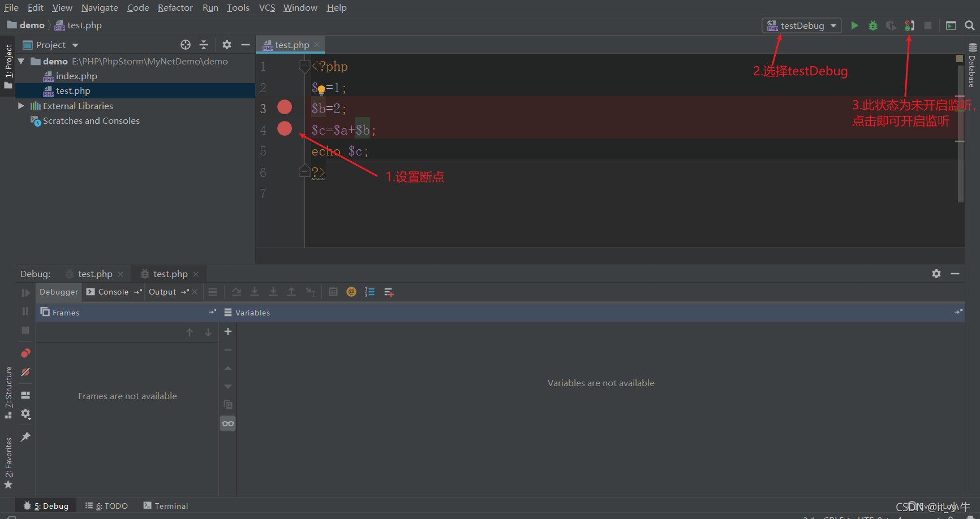
Task: Open the 6: TODO tool window
Action: pyautogui.click(x=106, y=506)
